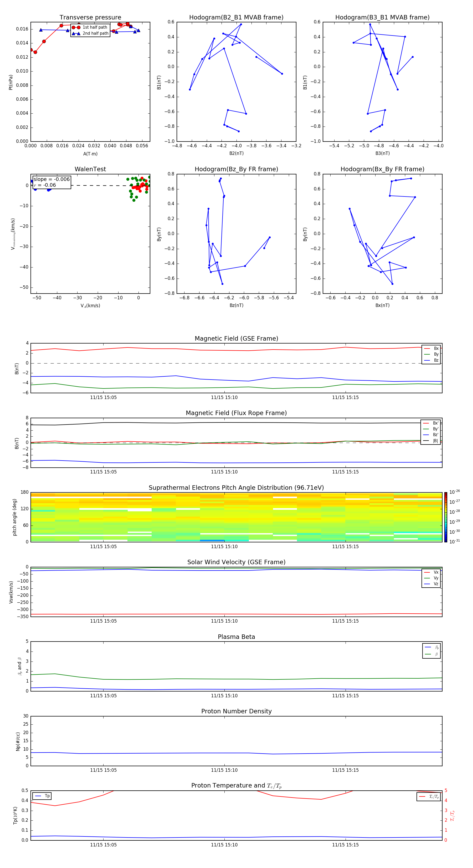The width and height of the screenshot is (473, 868).
Task: Click "11/15 15:05" tick under pitch angle plot
Action: click(103, 546)
